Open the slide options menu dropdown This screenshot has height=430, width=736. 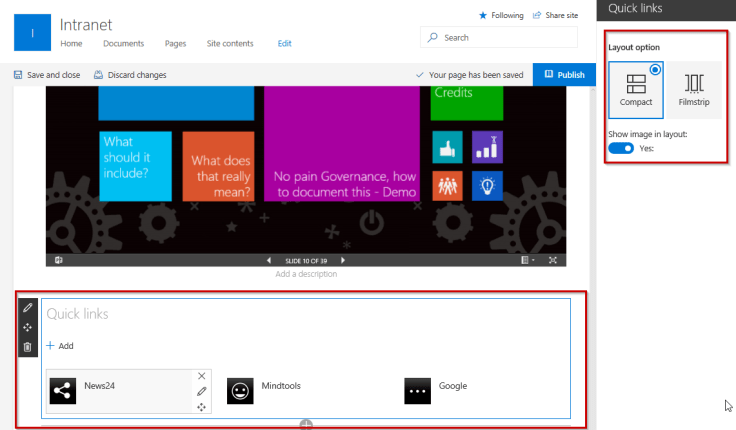527,260
